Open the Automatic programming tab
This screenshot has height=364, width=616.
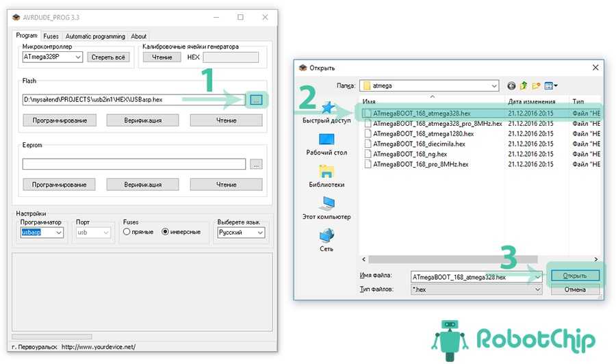pyautogui.click(x=95, y=36)
